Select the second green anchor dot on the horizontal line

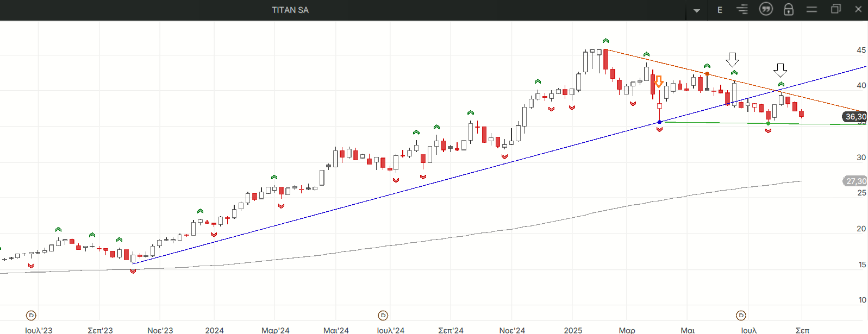(768, 123)
